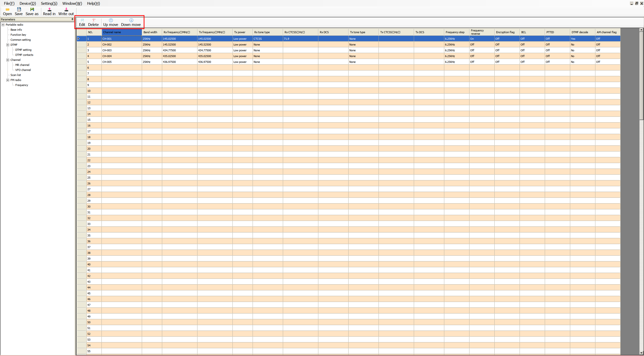Image resolution: width=644 pixels, height=356 pixels.
Task: Click scrollbar down arrow at bottom right
Action: [641, 353]
